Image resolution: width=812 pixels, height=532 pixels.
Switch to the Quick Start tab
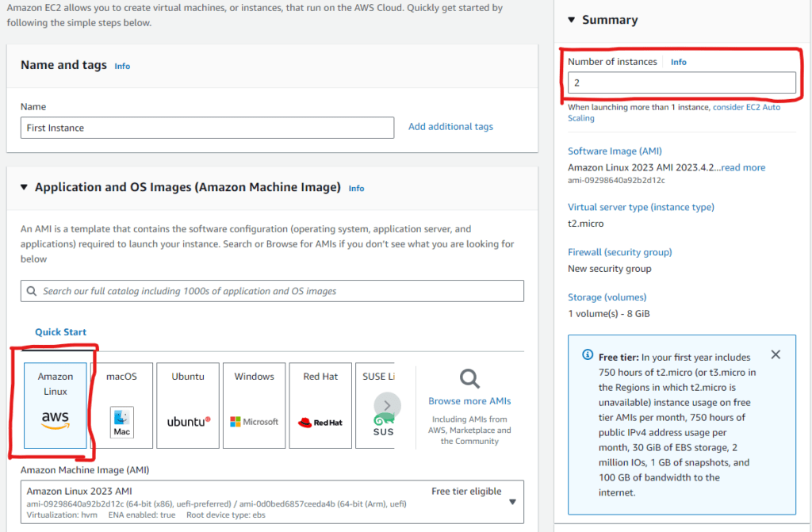(x=60, y=332)
